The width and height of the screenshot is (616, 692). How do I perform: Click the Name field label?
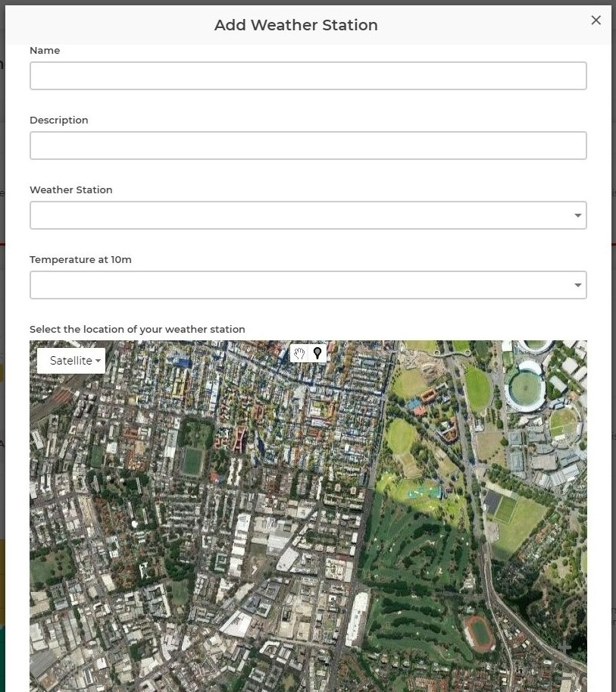[45, 50]
